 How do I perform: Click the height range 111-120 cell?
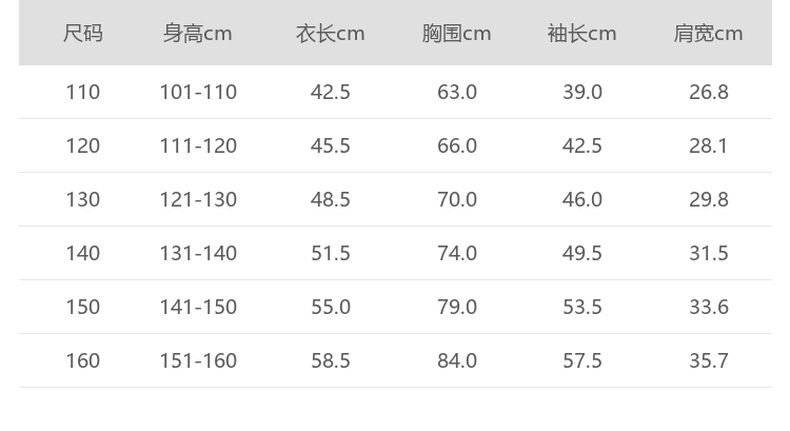[x=198, y=146]
